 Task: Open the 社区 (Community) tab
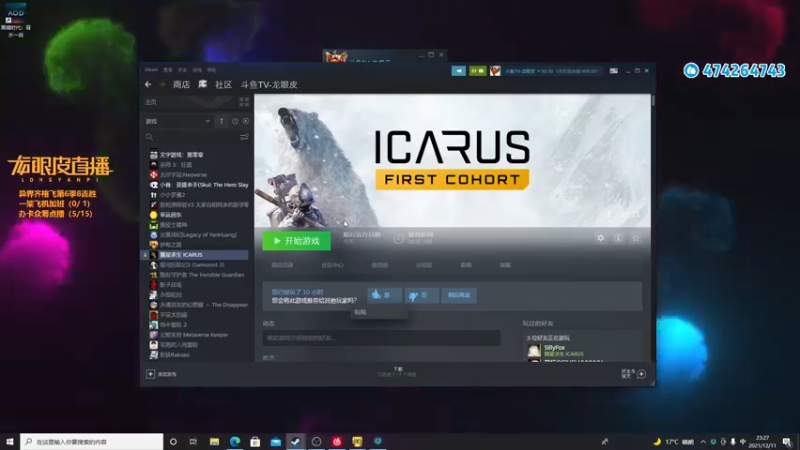(x=223, y=85)
